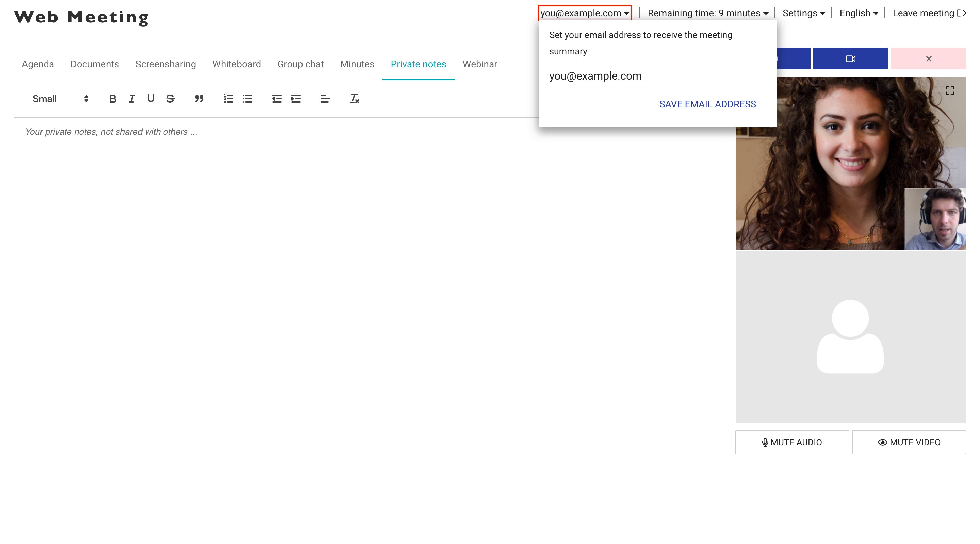The height and width of the screenshot is (544, 980).
Task: Open the Webinar tab
Action: (x=480, y=64)
